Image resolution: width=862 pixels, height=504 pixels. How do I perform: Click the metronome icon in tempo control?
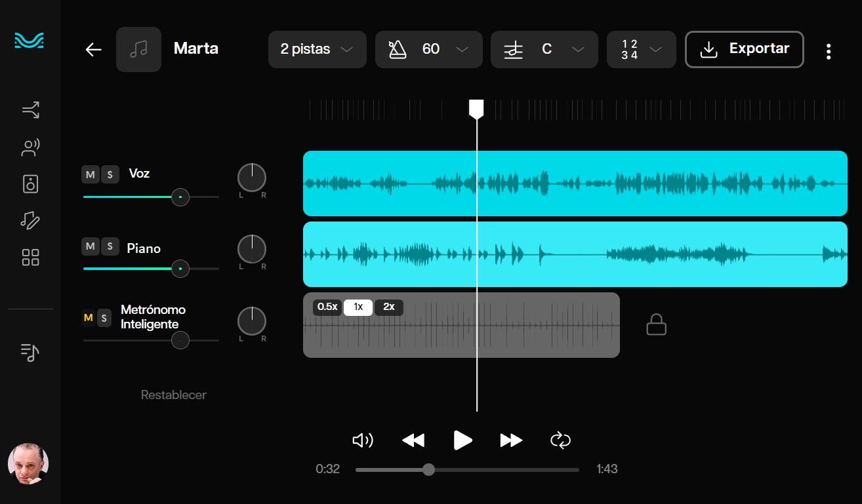point(398,50)
